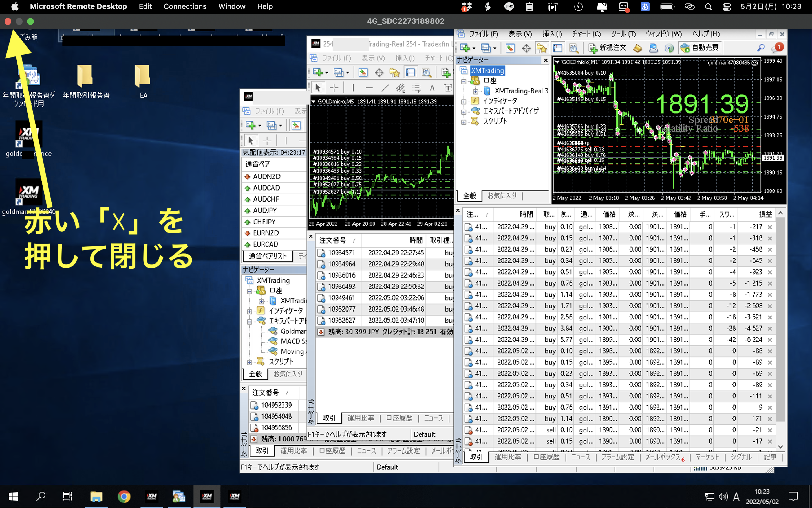This screenshot has height=508, width=812.
Task: Open チャート (C) menu in front window
Action: click(x=586, y=34)
